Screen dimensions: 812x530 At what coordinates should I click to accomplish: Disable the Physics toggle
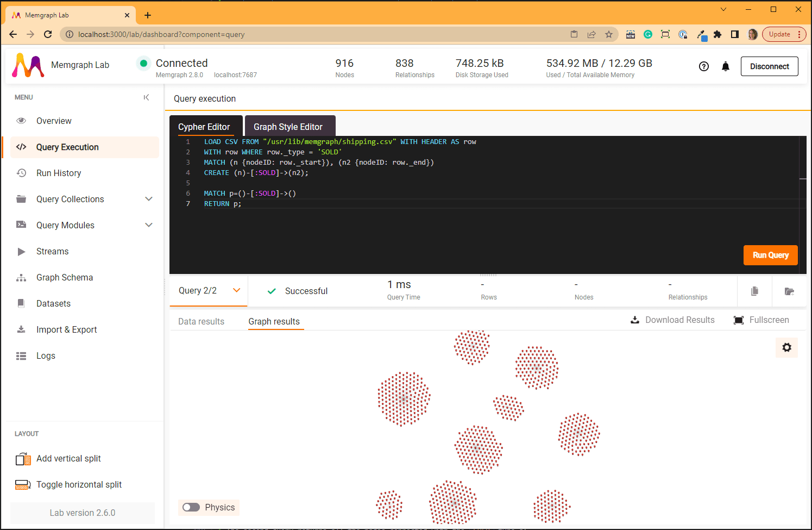coord(191,507)
